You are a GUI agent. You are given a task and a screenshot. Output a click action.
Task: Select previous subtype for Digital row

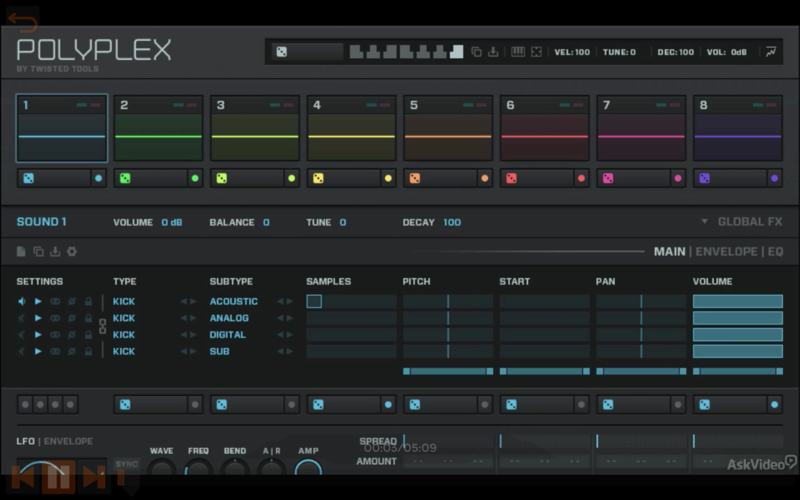click(x=280, y=335)
